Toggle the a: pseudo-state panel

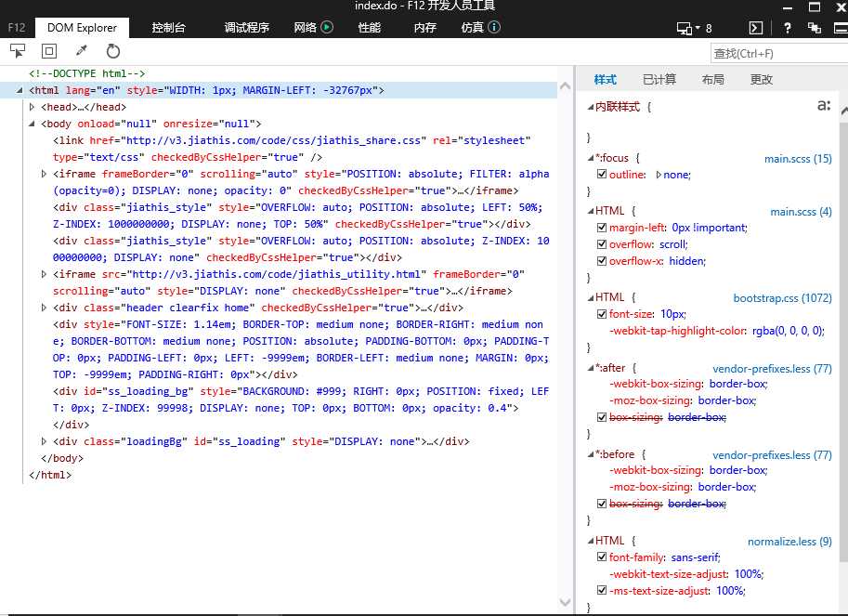point(824,106)
